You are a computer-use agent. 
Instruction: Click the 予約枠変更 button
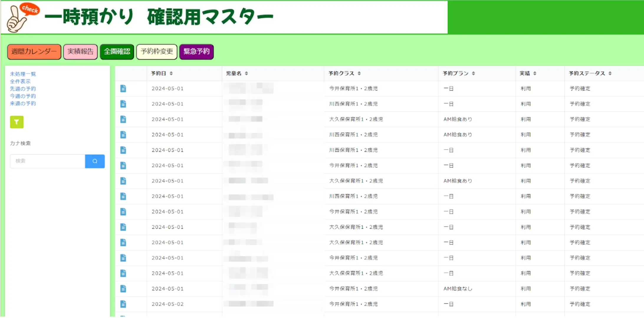tap(157, 52)
